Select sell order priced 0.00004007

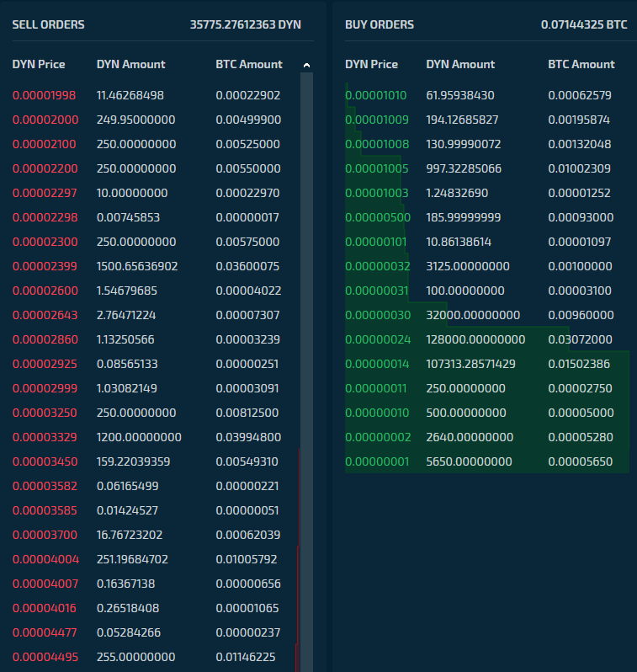tap(156, 584)
